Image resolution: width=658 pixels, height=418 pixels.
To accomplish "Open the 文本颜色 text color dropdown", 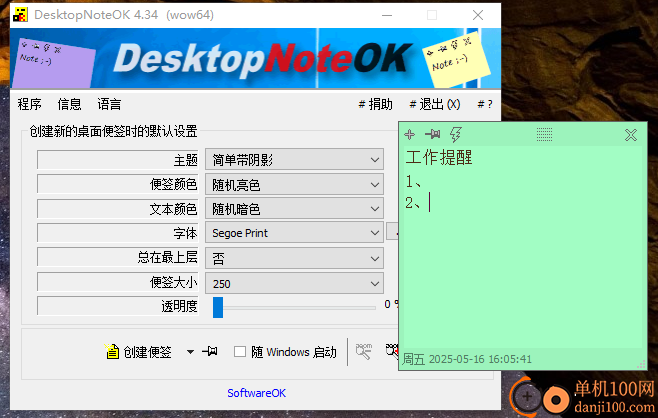I will tap(294, 209).
